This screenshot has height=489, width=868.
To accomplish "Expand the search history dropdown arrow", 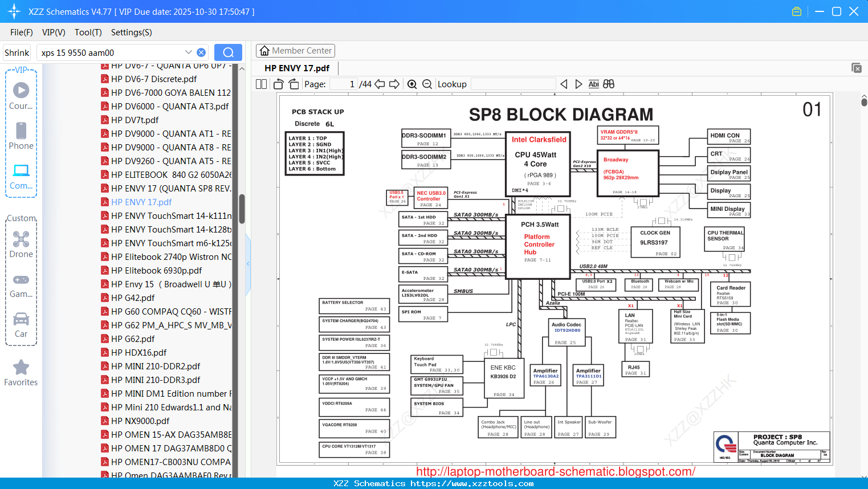I will pos(189,52).
